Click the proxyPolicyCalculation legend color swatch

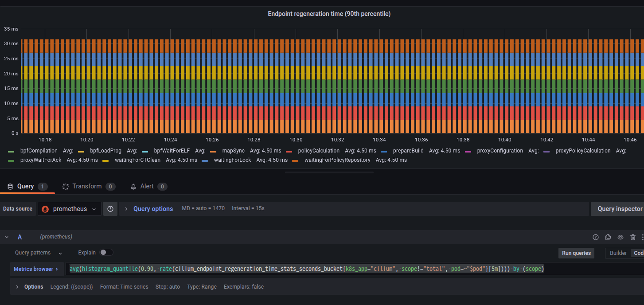point(546,151)
